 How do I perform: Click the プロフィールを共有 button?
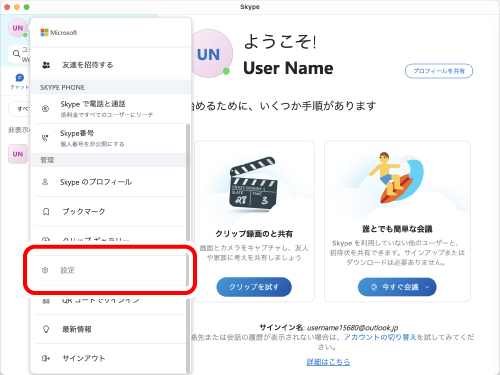pyautogui.click(x=439, y=71)
